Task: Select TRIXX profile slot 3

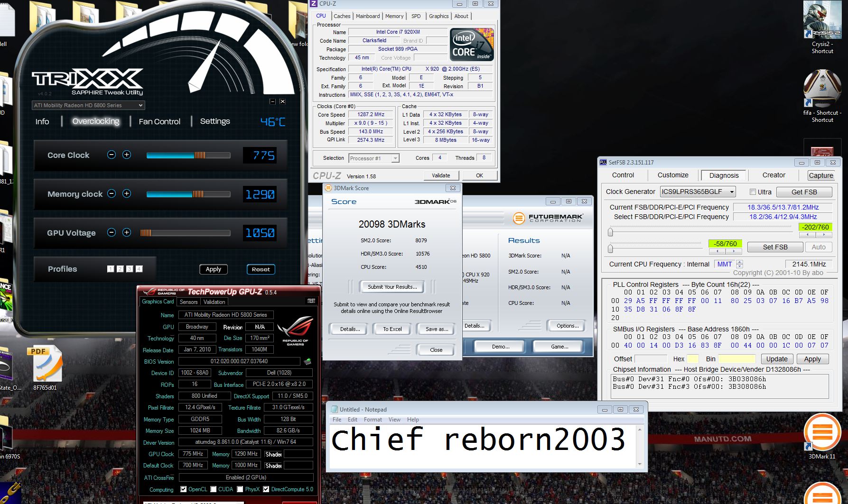Action: coord(130,269)
